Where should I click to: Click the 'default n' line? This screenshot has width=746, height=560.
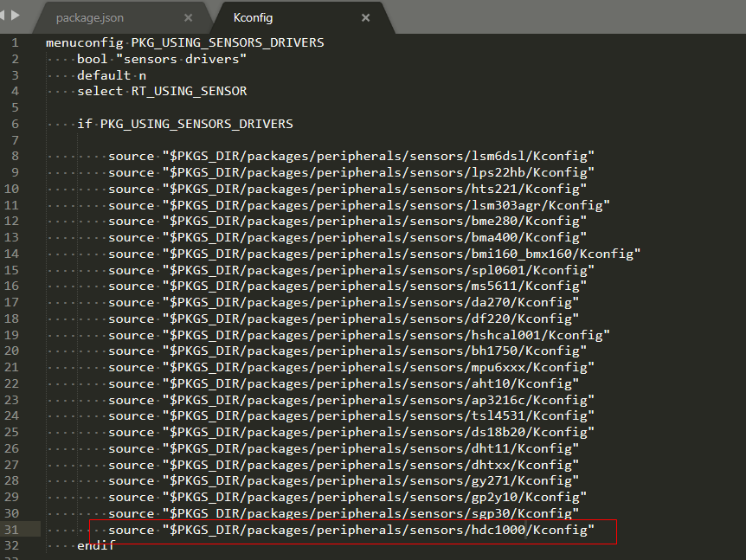[x=112, y=75]
